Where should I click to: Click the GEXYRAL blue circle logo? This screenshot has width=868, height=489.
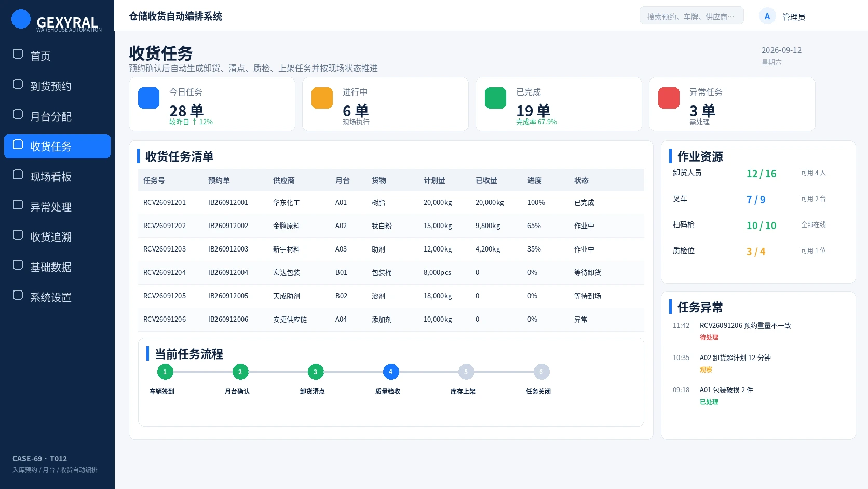pyautogui.click(x=21, y=19)
